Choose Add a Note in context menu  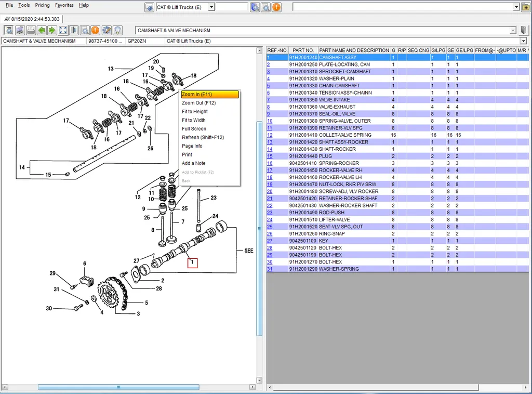pos(210,163)
